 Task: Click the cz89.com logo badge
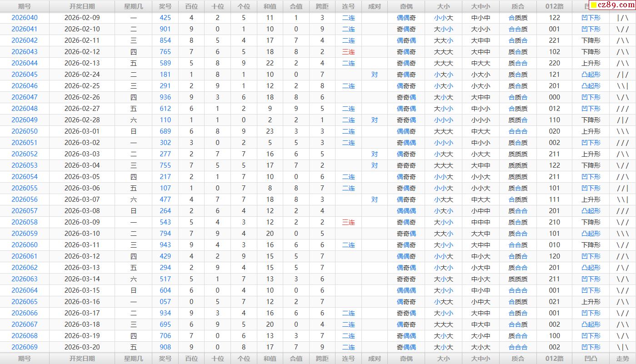[x=611, y=5]
